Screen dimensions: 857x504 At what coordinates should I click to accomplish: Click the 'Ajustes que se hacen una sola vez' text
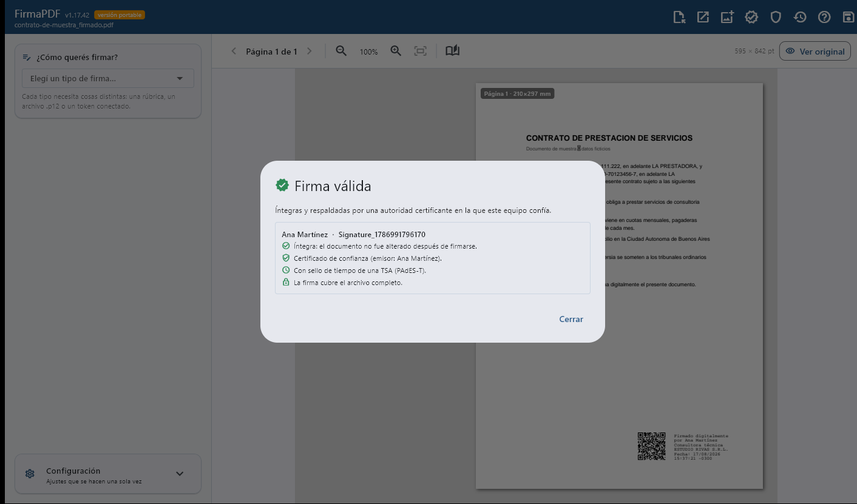point(93,482)
